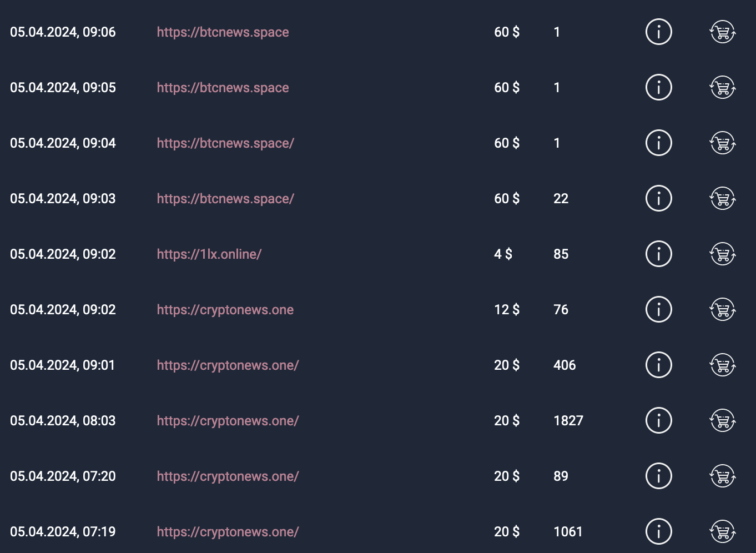Visit the 09:06 https://btcnews.space link
The width and height of the screenshot is (756, 553).
223,32
